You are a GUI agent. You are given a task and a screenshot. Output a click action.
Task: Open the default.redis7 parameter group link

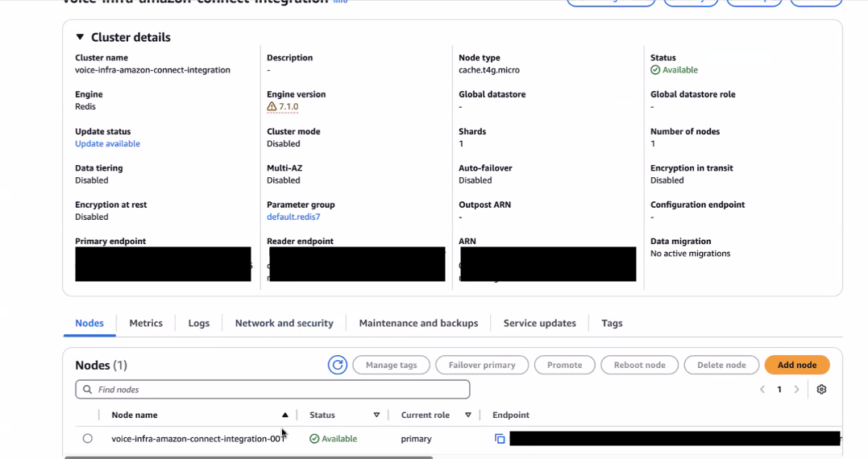click(293, 217)
